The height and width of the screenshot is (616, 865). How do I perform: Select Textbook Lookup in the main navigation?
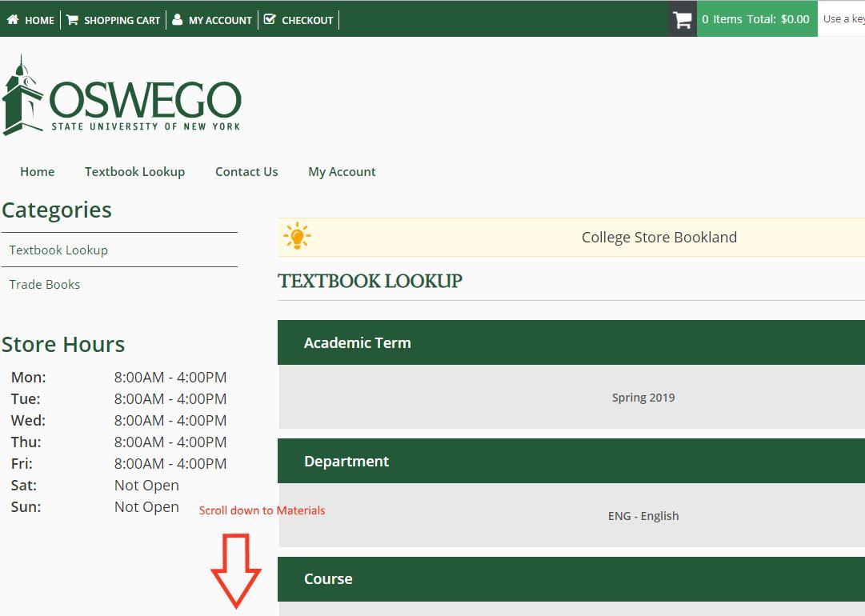(134, 171)
